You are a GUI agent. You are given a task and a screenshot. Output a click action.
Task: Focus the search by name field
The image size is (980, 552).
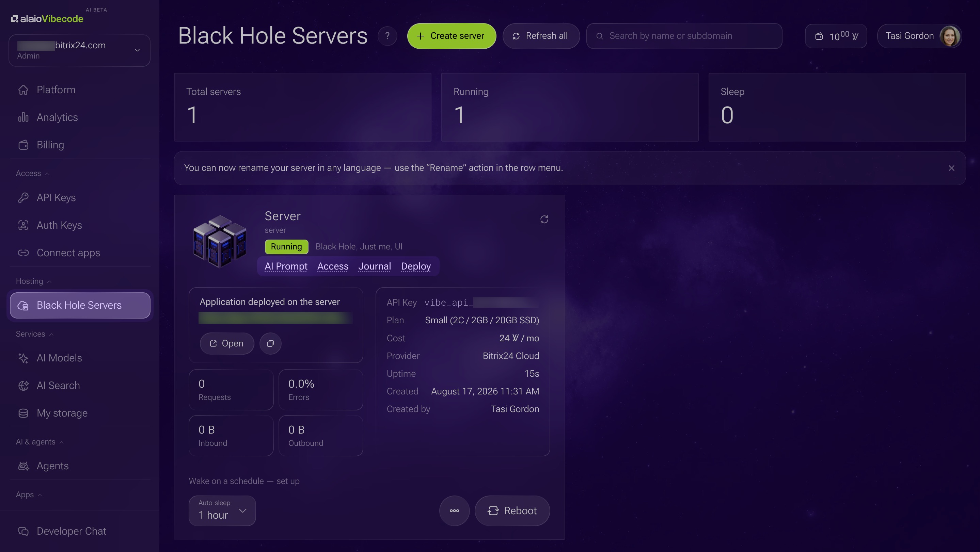684,36
